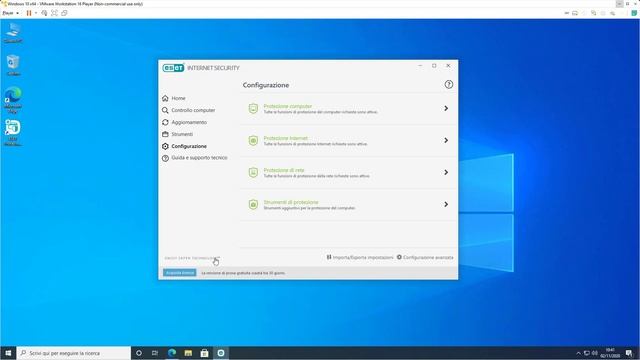The width and height of the screenshot is (640, 360).
Task: Expand Protezione computer with its chevron
Action: (446, 108)
